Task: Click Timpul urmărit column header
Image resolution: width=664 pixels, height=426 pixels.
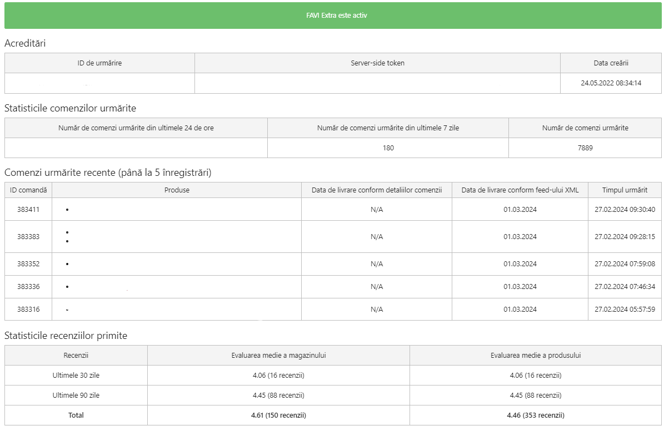Action: (x=625, y=190)
